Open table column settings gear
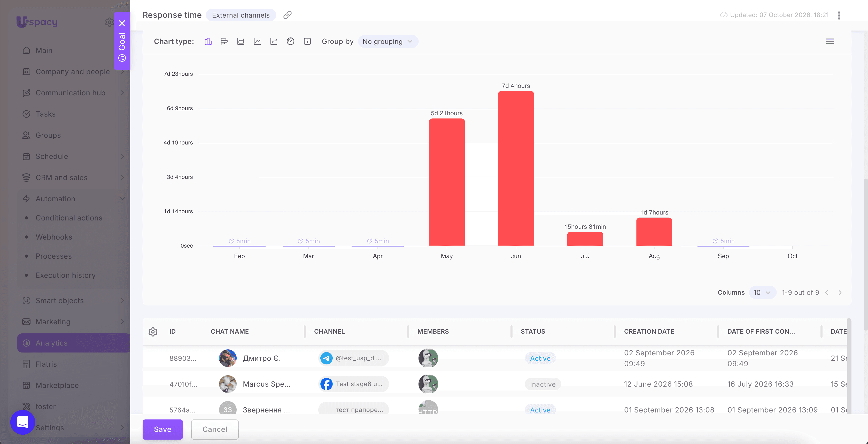The image size is (868, 444). click(x=153, y=331)
